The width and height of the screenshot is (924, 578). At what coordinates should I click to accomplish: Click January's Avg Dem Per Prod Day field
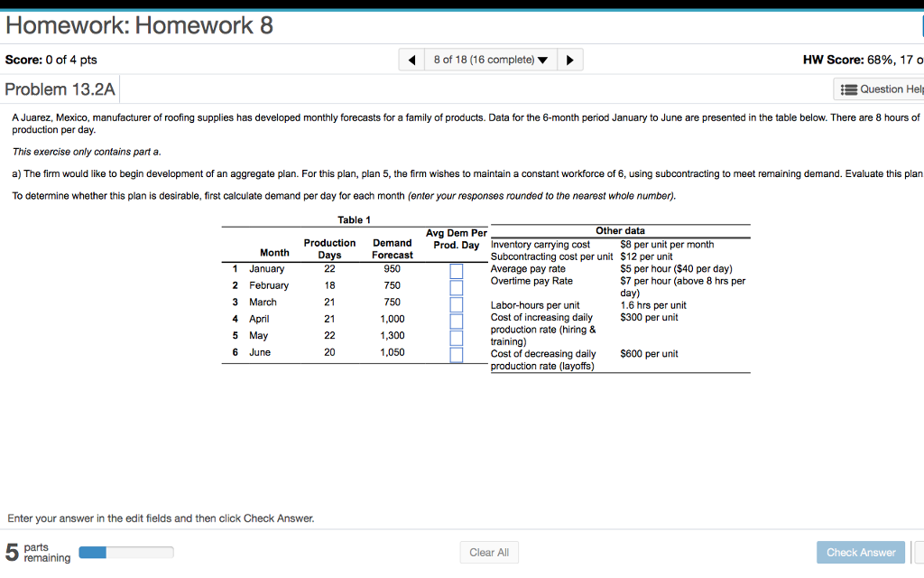[x=456, y=271]
